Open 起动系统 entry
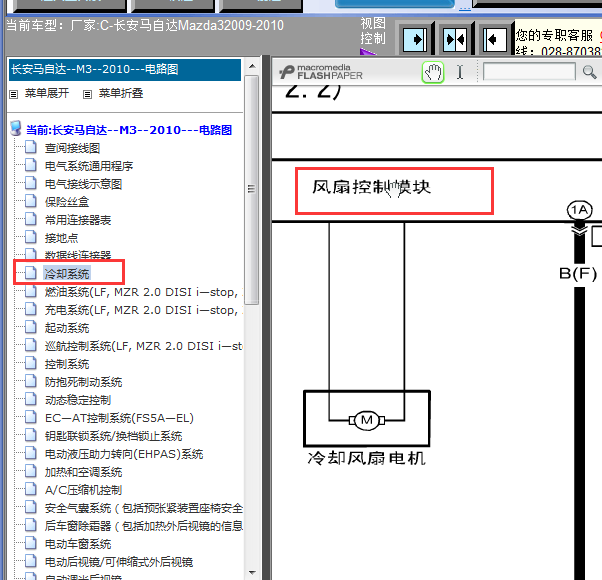Viewport: 602px width, 580px height. pos(67,328)
